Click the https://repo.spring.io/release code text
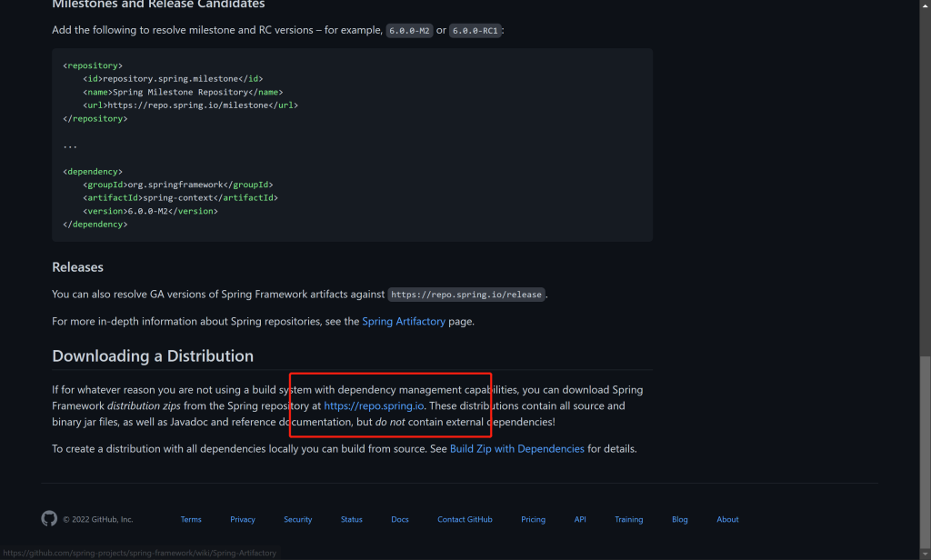931x560 pixels. 466,295
